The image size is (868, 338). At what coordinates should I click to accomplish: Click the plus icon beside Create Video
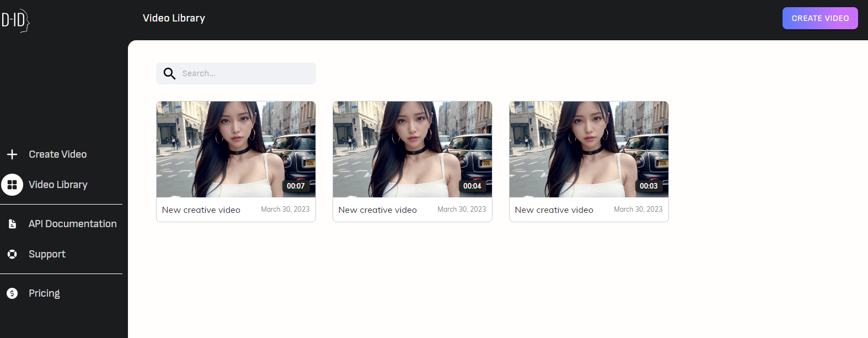[x=12, y=154]
